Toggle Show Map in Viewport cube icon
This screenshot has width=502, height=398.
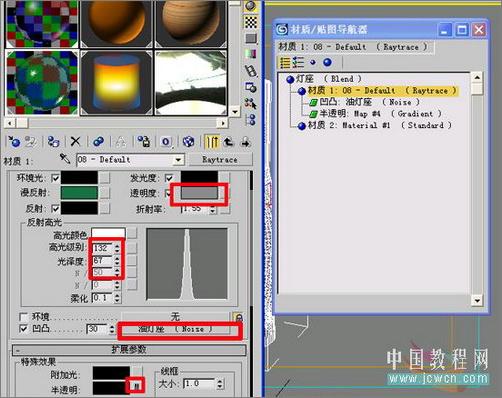[x=189, y=142]
